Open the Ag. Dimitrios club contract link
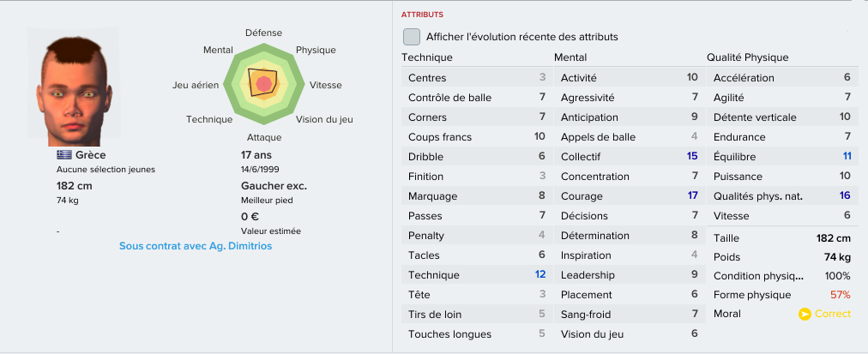The height and width of the screenshot is (354, 868). [x=196, y=246]
